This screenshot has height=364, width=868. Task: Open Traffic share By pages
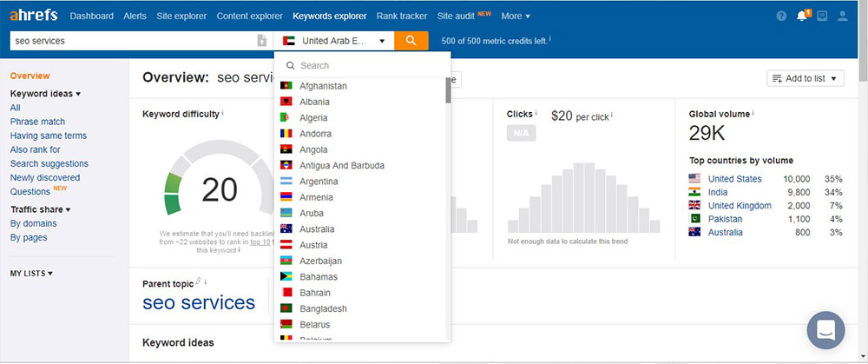pos(29,237)
